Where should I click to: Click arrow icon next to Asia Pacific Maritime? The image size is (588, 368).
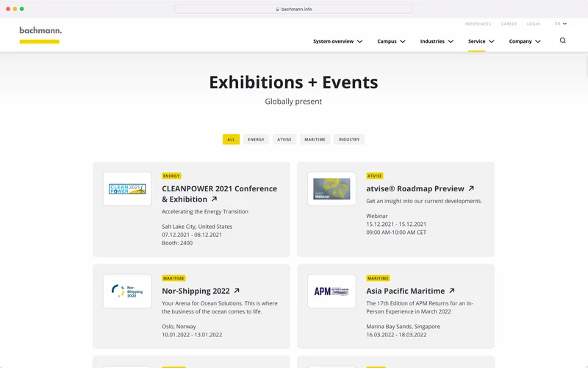(x=451, y=291)
